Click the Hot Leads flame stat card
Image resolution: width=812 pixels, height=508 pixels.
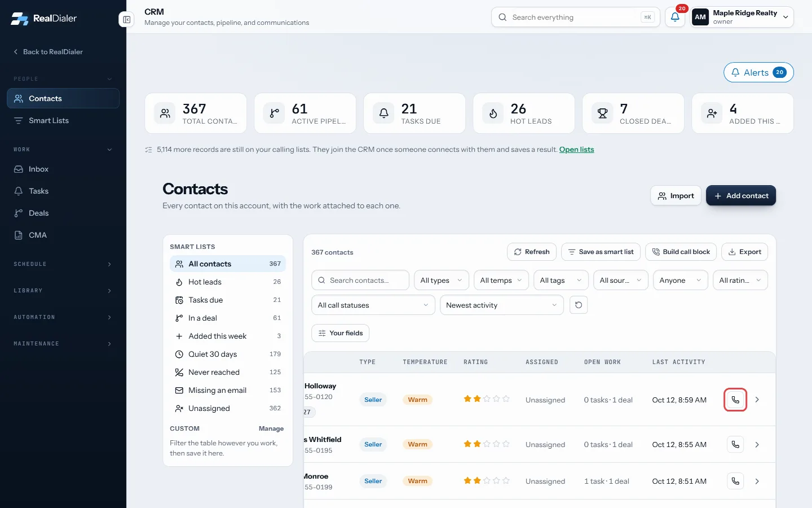click(524, 113)
